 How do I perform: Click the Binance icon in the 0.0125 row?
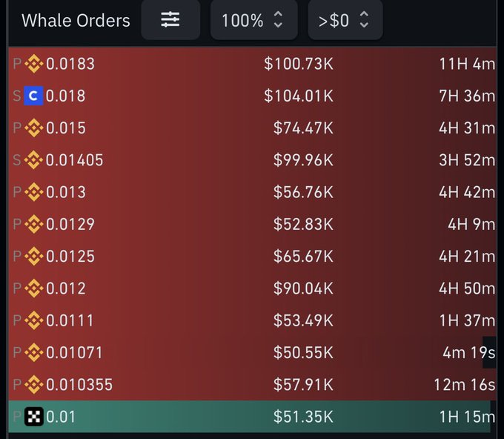34,257
